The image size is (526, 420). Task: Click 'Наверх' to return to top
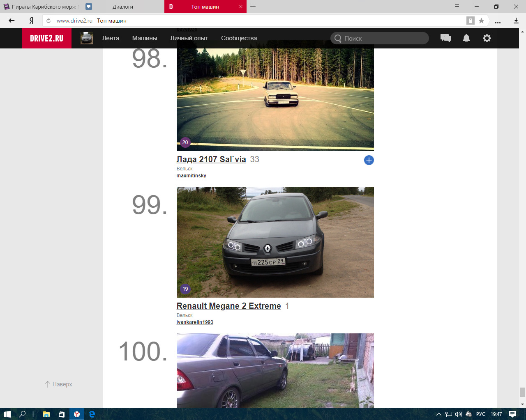(58, 384)
